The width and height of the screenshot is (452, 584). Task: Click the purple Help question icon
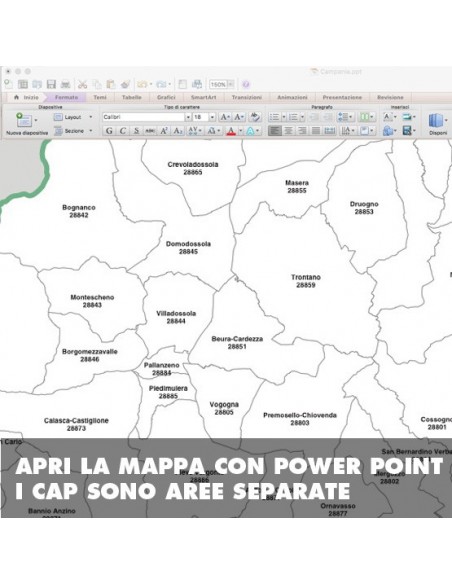(x=246, y=85)
